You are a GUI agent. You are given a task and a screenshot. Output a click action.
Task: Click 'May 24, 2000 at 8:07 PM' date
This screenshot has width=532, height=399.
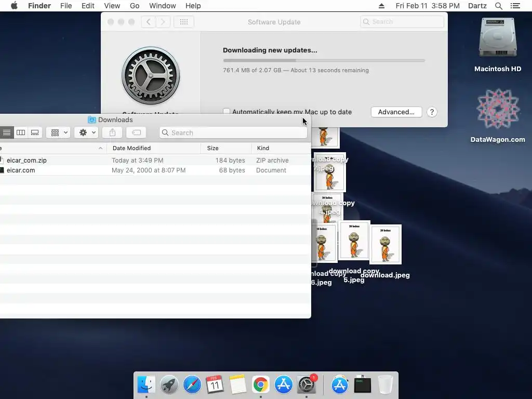(149, 170)
